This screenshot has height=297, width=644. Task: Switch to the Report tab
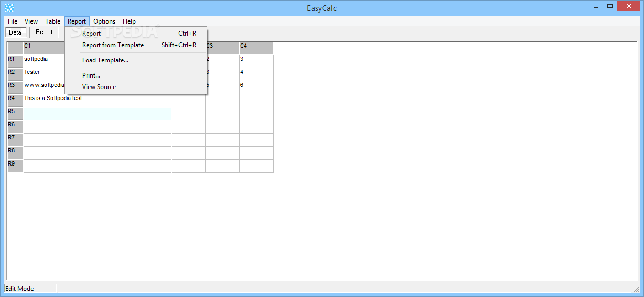[44, 32]
